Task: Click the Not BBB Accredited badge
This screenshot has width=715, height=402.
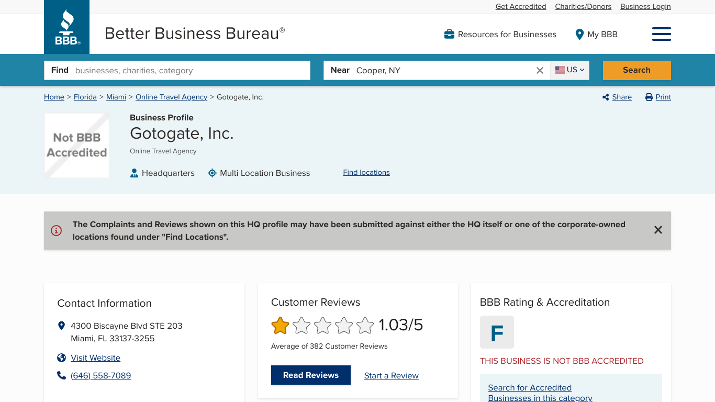Action: [x=77, y=145]
